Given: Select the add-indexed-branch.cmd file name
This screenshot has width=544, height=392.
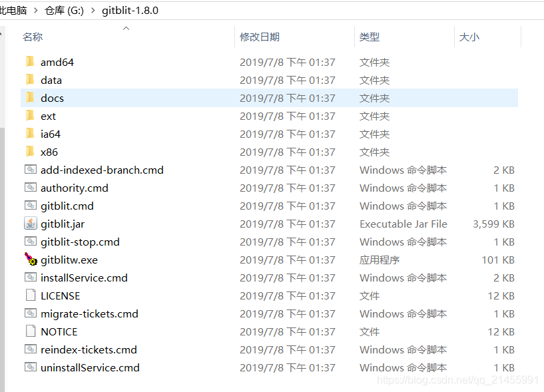Looking at the screenshot, I should point(102,170).
